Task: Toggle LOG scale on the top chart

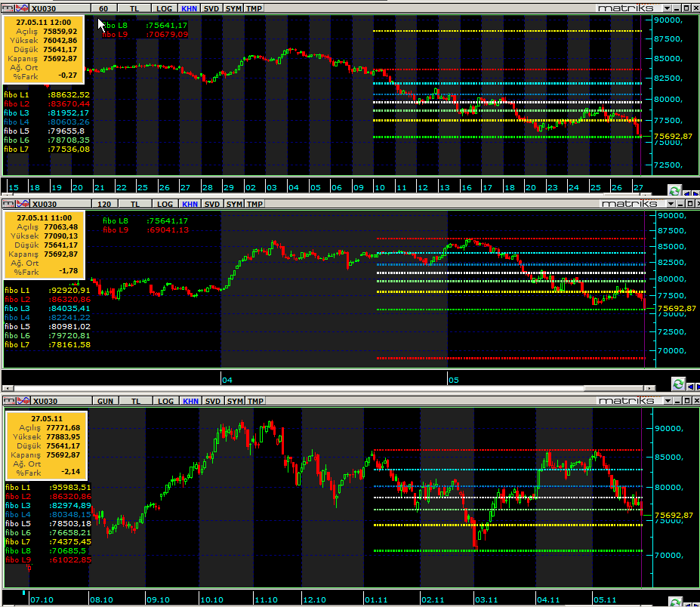Action: (164, 8)
